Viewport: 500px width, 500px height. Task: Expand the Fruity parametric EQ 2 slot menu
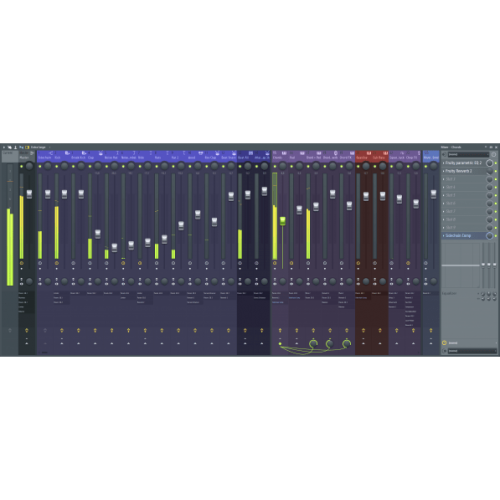pos(443,163)
